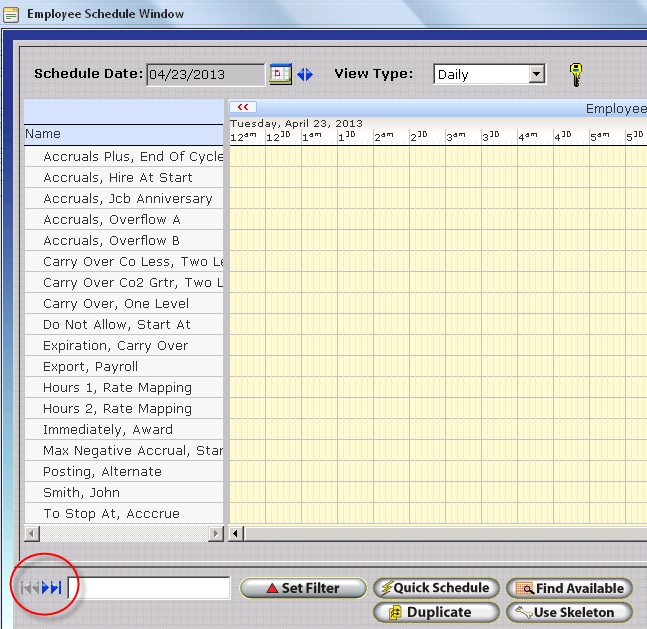Jump to the last employee page
Screen dimensions: 647x629
(x=57, y=588)
